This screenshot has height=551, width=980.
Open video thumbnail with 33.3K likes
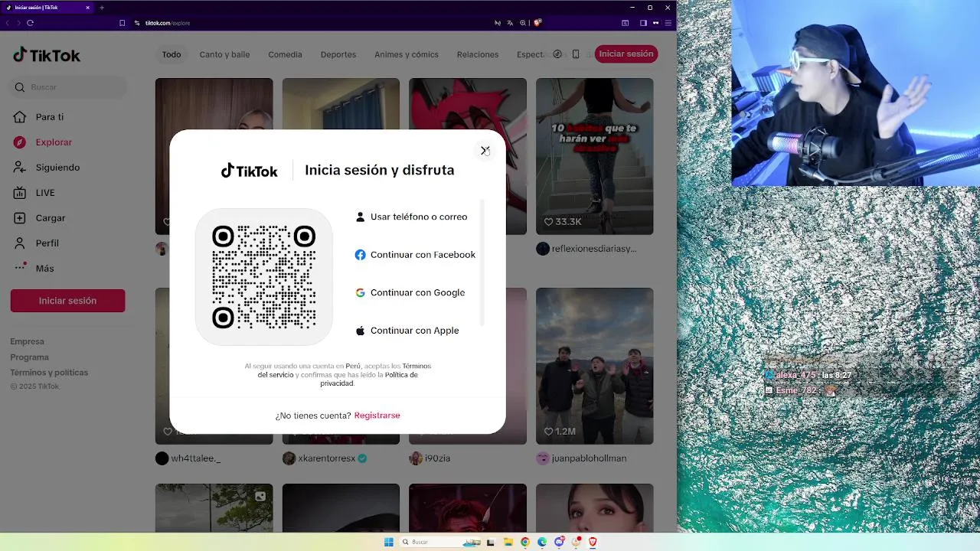point(594,156)
